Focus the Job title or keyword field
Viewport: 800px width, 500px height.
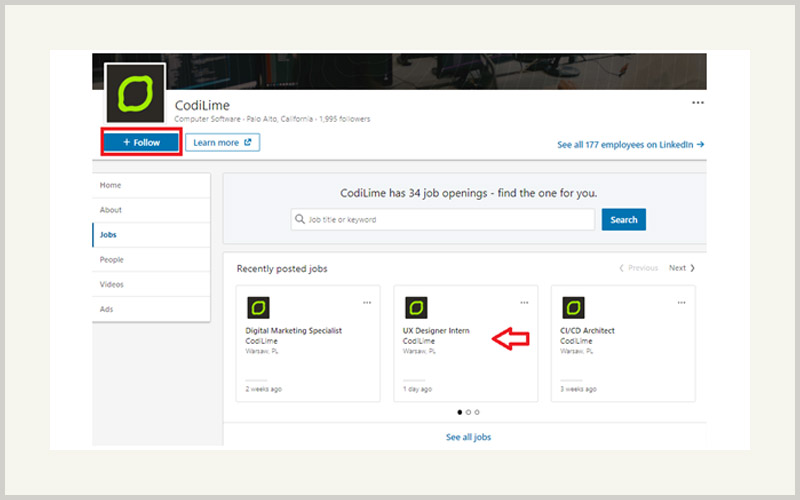pos(443,219)
